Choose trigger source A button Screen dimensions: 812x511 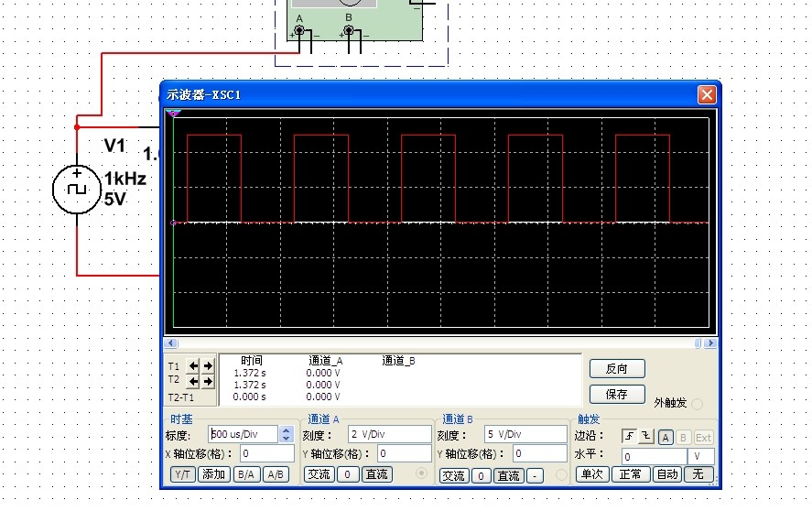(666, 437)
